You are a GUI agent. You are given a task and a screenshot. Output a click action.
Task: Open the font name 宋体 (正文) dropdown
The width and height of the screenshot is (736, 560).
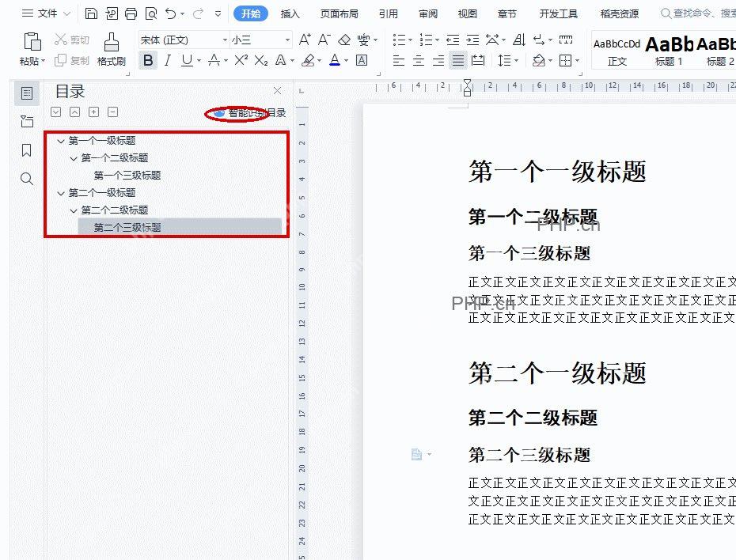(x=225, y=40)
